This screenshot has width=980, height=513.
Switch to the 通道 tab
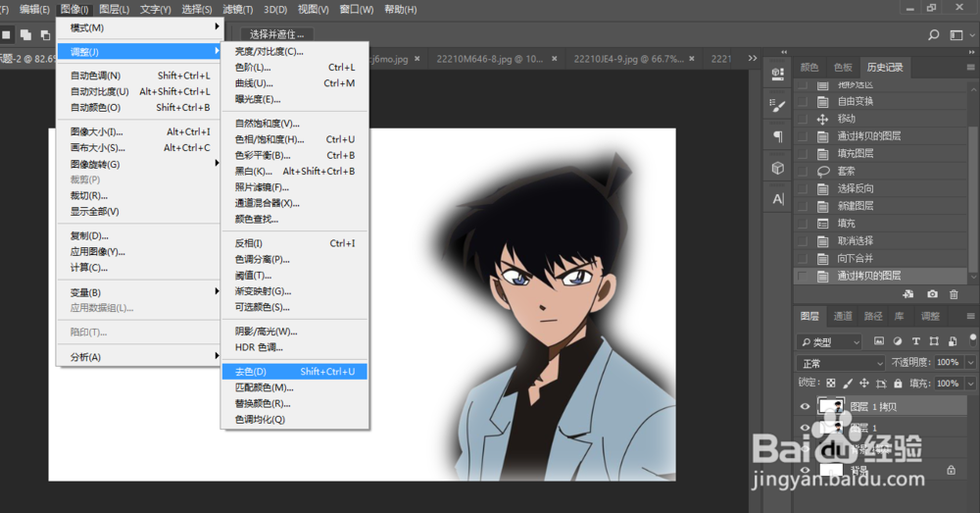[843, 317]
